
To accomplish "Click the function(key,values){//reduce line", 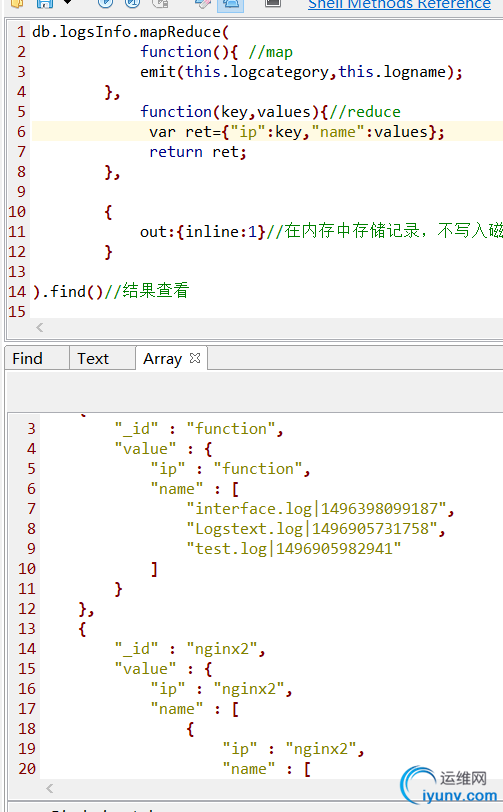I will coord(270,112).
